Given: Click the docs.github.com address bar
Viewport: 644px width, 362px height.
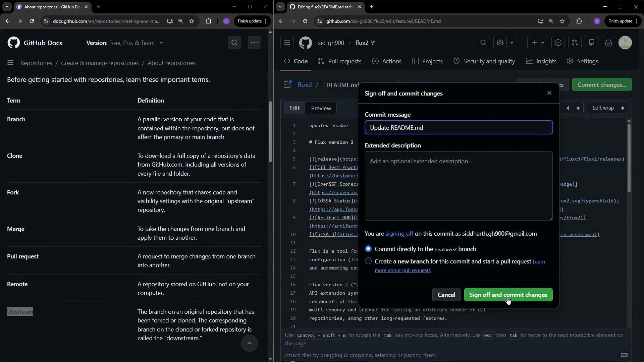Looking at the screenshot, I should pyautogui.click(x=107, y=21).
